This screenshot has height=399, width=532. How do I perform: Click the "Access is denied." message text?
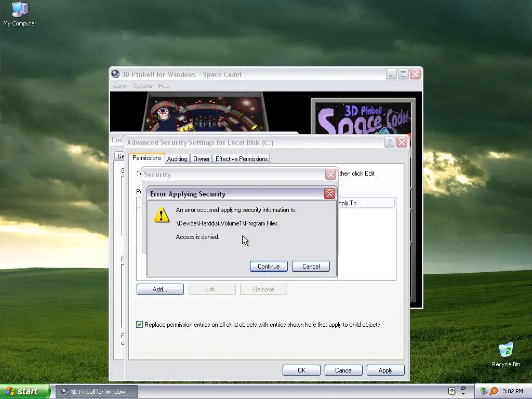pos(197,237)
